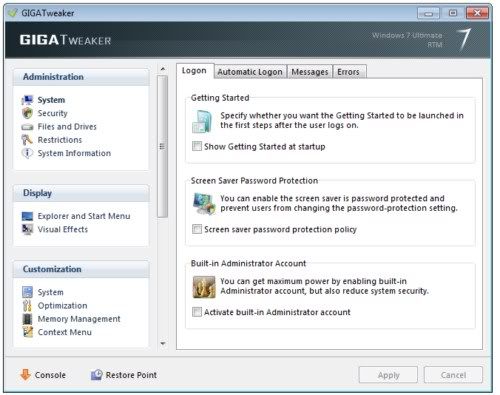Click the Memory Management chip icon
Screen dimensions: 500x395
(x=27, y=319)
